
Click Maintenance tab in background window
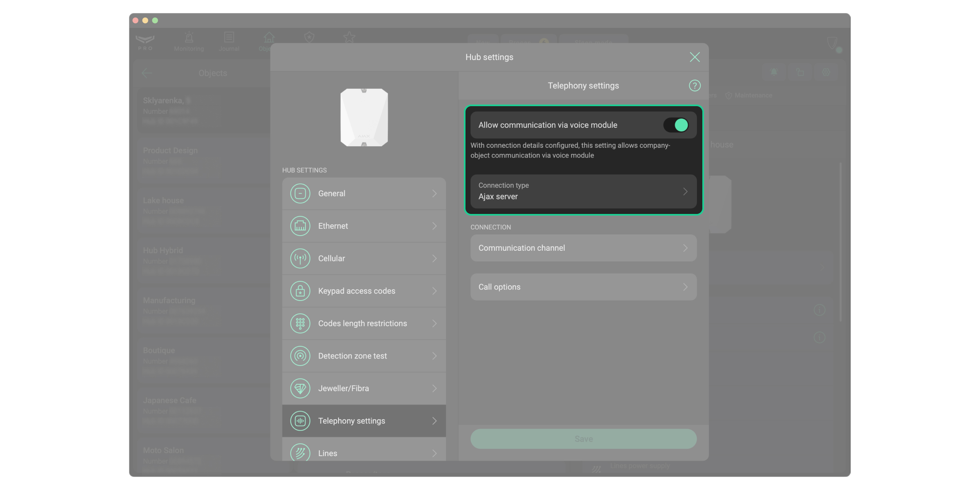click(749, 95)
